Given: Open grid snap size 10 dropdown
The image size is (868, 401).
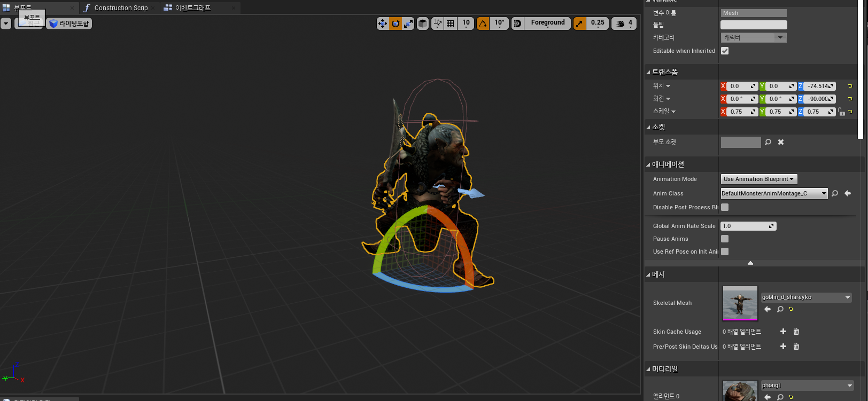Looking at the screenshot, I should 466,23.
